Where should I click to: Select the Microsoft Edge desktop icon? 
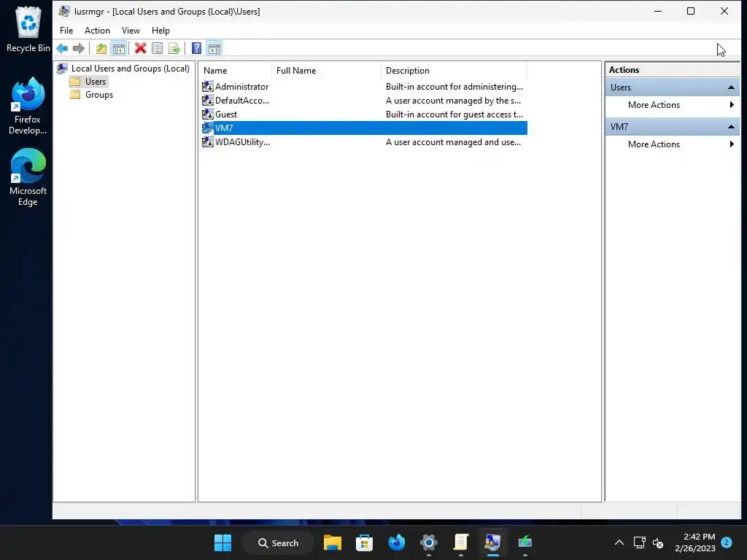pyautogui.click(x=28, y=177)
